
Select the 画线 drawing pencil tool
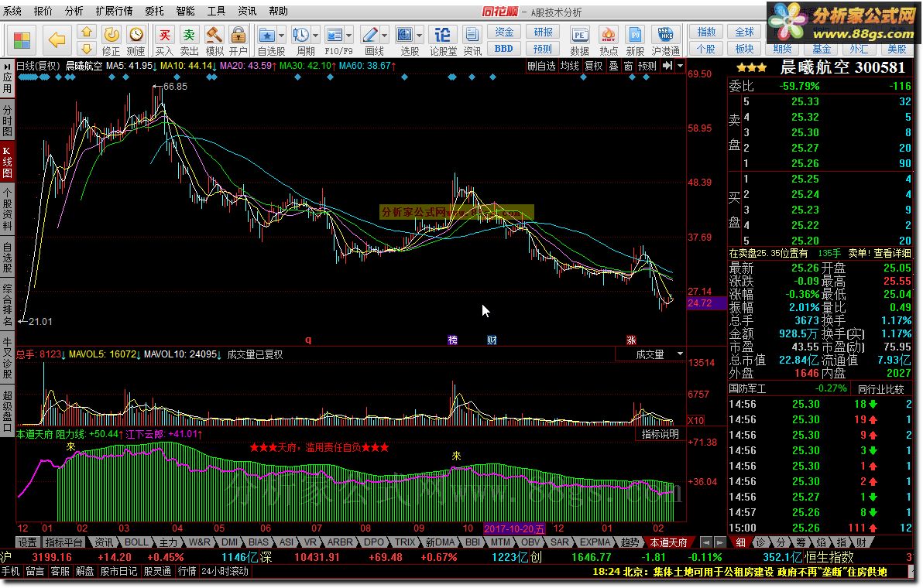(x=369, y=36)
